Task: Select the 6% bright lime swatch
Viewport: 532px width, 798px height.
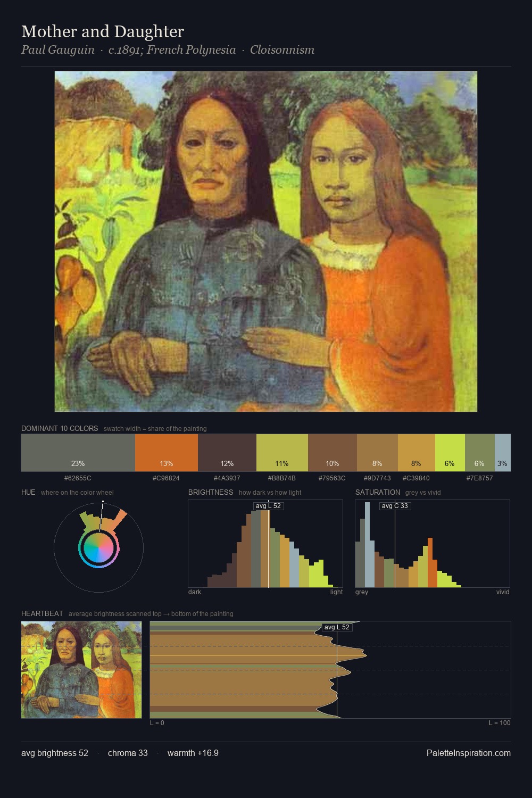Action: pyautogui.click(x=450, y=453)
